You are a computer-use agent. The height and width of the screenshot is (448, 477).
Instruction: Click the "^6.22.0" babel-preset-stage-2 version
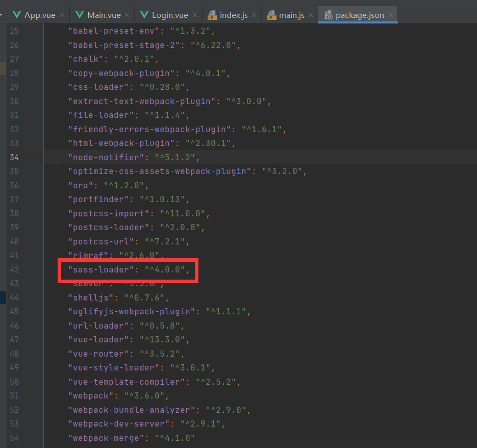tap(213, 45)
